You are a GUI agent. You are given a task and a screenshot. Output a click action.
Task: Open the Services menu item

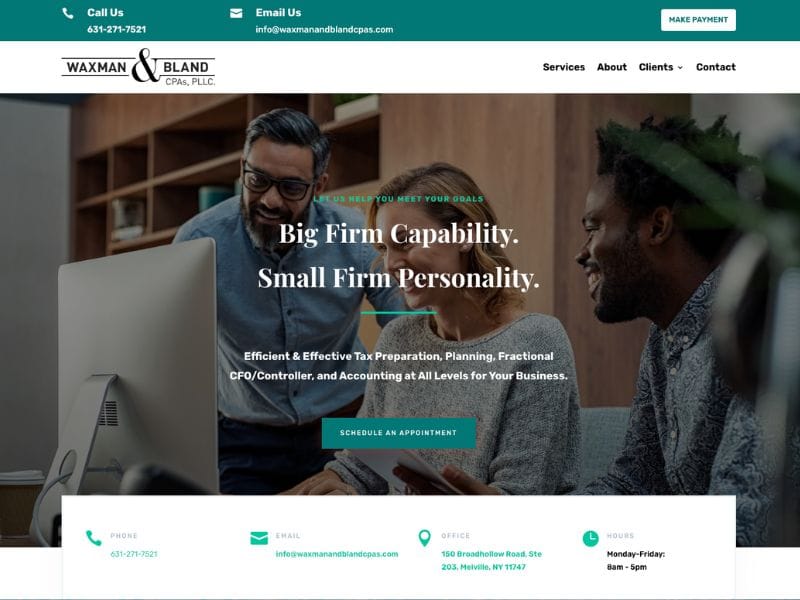(564, 67)
